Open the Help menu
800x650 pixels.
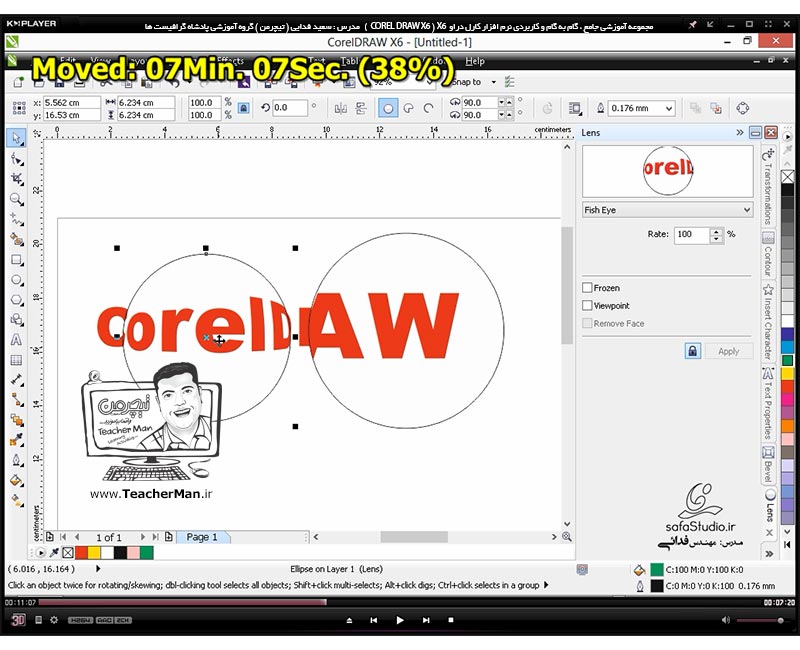[x=474, y=61]
